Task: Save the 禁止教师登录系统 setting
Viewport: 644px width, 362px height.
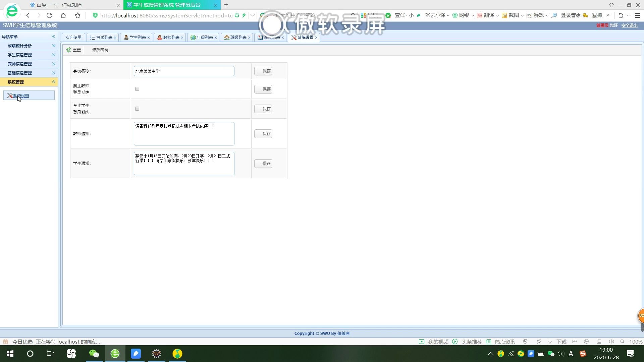Action: pos(263,89)
